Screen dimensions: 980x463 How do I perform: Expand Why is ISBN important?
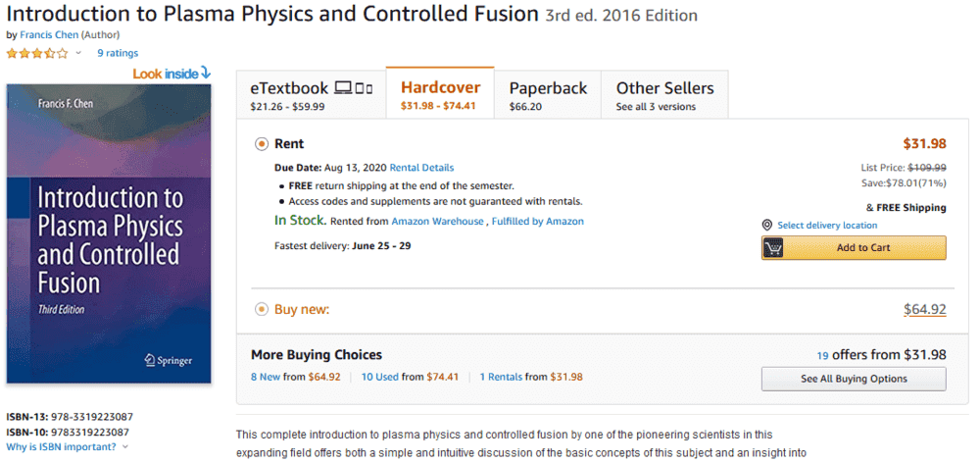tap(67, 447)
